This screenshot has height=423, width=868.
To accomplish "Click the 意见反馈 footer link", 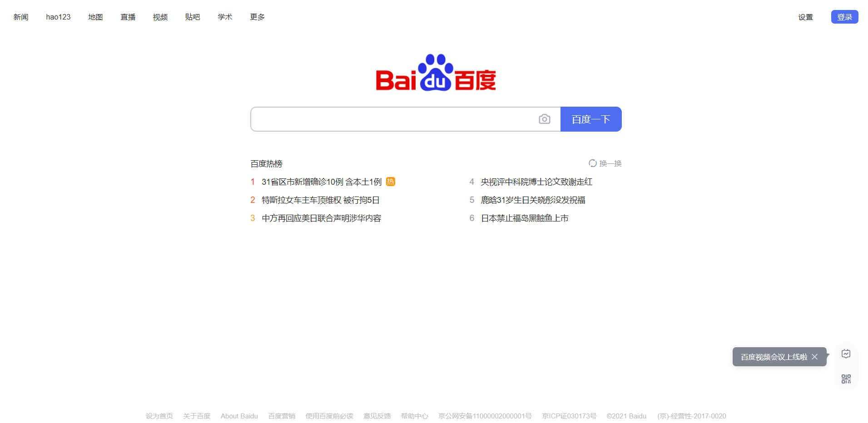I will tap(377, 416).
